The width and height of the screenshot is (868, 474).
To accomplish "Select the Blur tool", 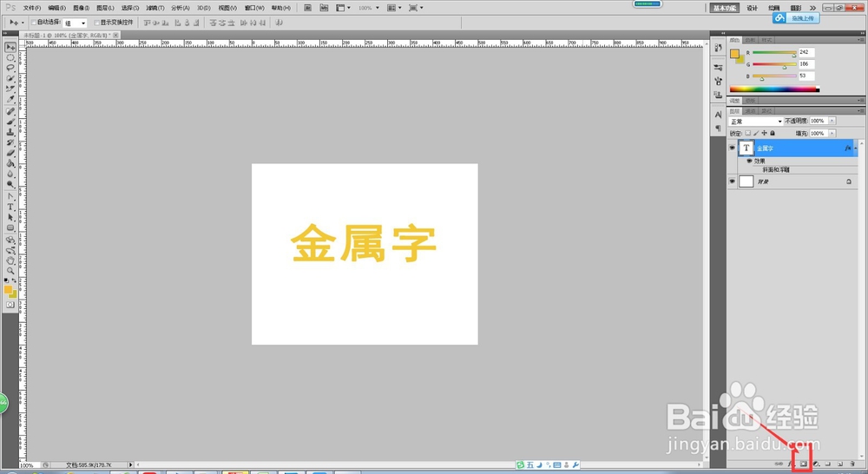I will coord(10,174).
